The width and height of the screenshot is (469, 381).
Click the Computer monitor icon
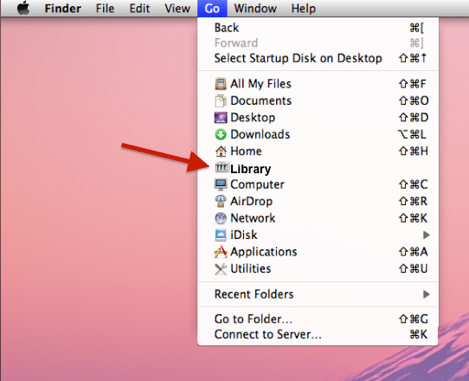click(x=221, y=184)
